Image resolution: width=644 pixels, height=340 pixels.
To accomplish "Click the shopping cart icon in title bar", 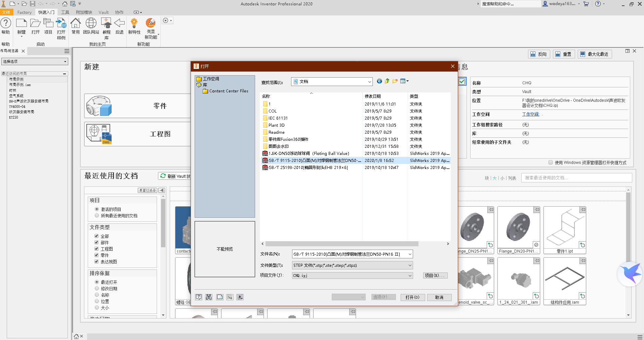I will coord(586,4).
